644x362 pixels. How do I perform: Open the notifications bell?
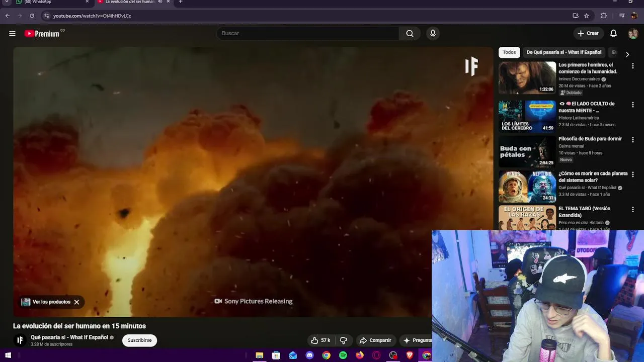pos(613,33)
